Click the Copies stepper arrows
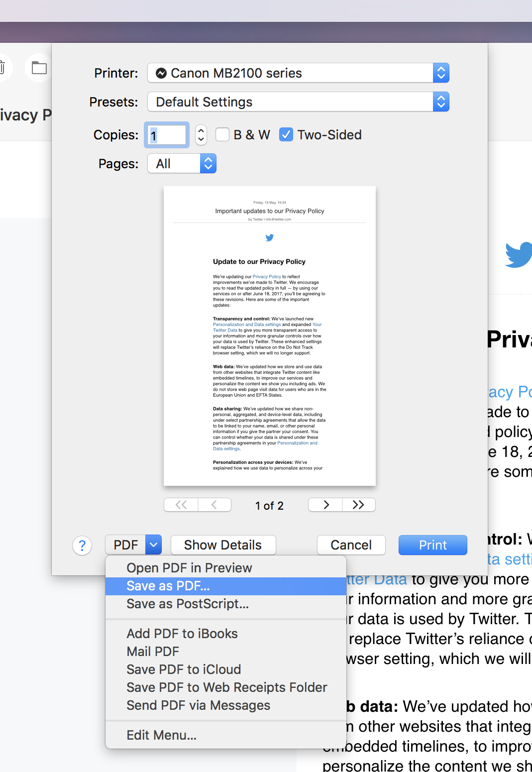Viewport: 532px width, 772px height. point(201,135)
